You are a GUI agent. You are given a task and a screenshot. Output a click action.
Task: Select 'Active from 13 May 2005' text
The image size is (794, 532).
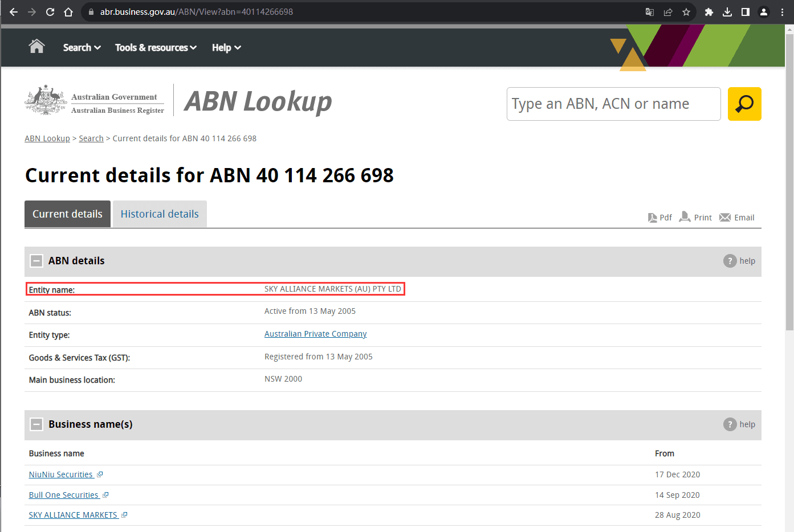click(310, 311)
